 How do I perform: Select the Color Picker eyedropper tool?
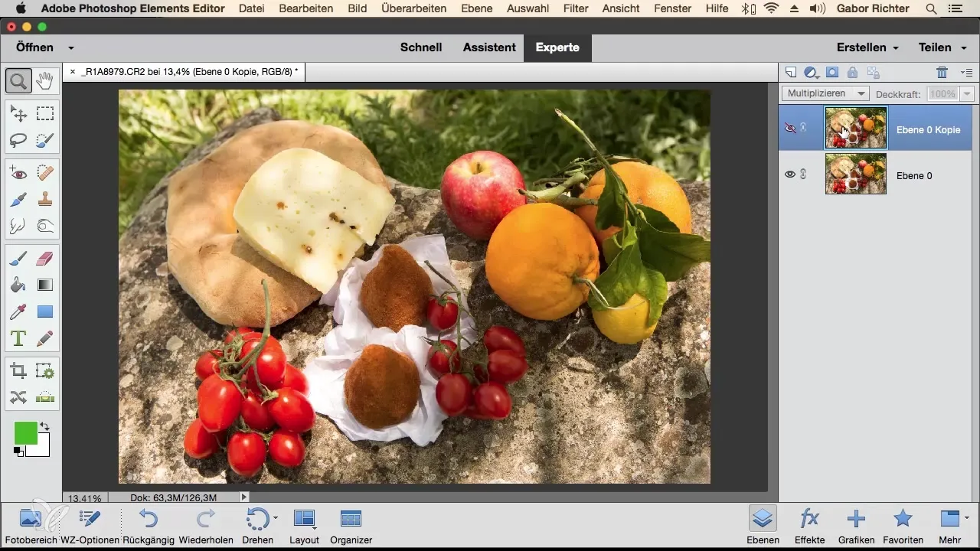pos(18,311)
